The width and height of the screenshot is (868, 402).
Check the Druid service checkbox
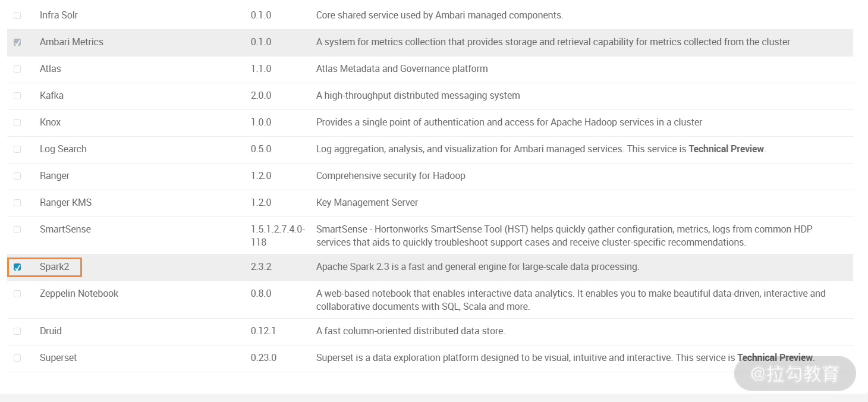(x=17, y=331)
